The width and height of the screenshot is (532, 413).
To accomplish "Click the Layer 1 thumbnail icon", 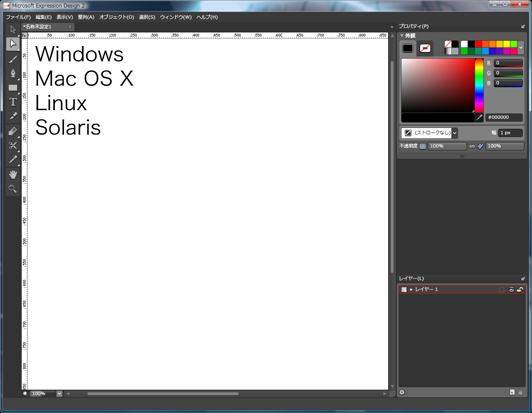I will 404,290.
